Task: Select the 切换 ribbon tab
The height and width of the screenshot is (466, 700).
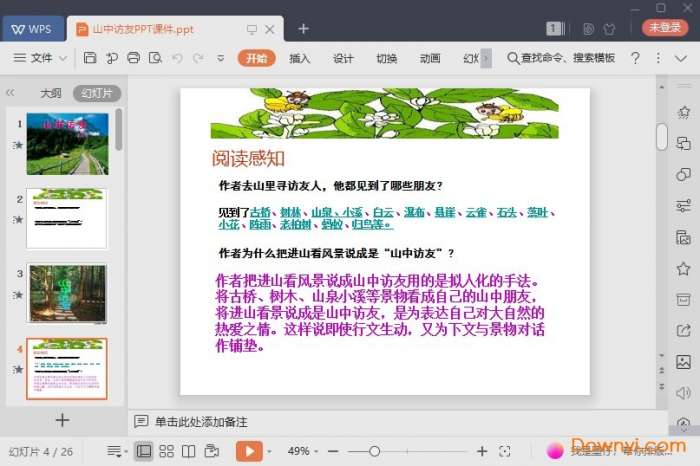Action: [387, 58]
